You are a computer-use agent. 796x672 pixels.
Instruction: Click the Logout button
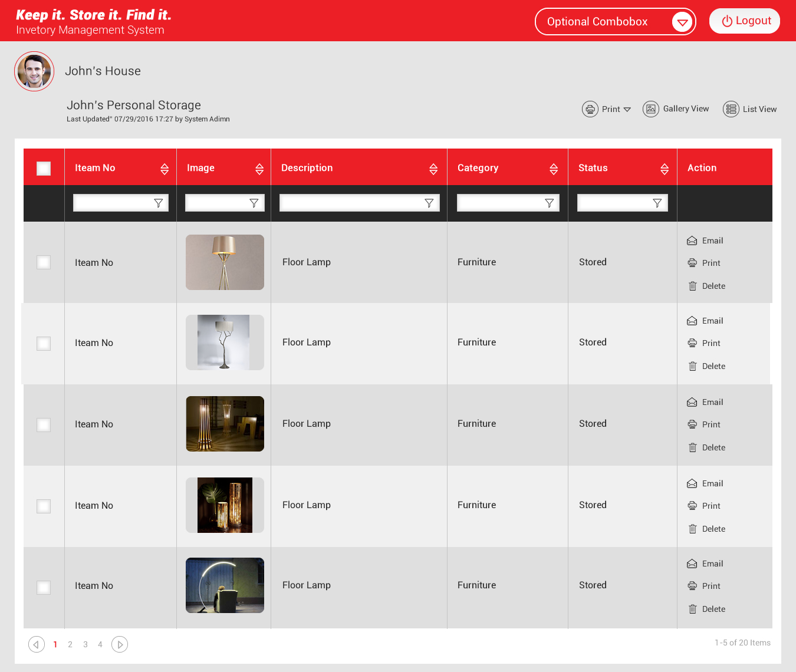[x=744, y=21]
